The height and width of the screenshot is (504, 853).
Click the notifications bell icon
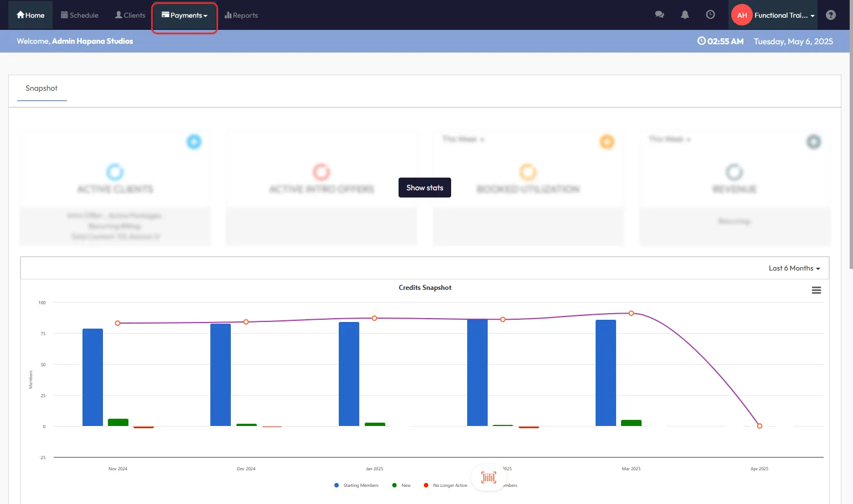point(685,15)
